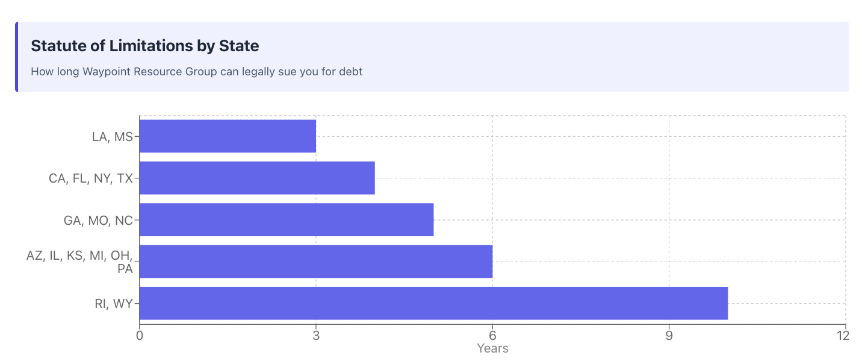Click the GA, MO, NC axis label
The height and width of the screenshot is (364, 868).
point(98,221)
